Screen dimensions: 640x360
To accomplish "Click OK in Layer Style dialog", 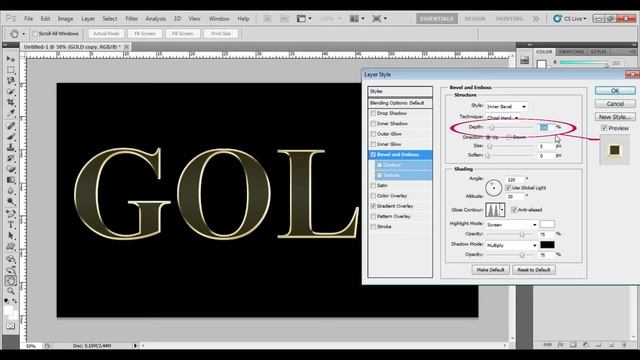I will click(x=615, y=91).
